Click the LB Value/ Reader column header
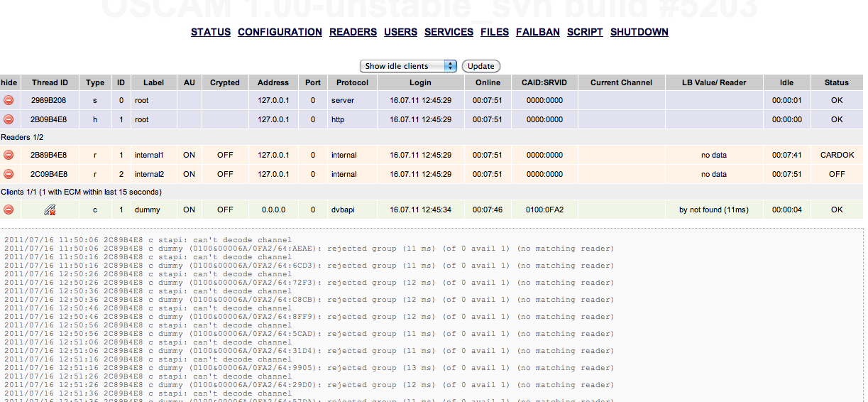868x402 pixels. (714, 82)
